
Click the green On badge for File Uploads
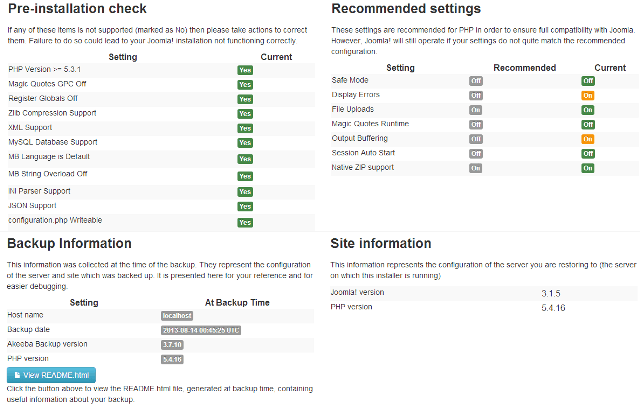[588, 110]
